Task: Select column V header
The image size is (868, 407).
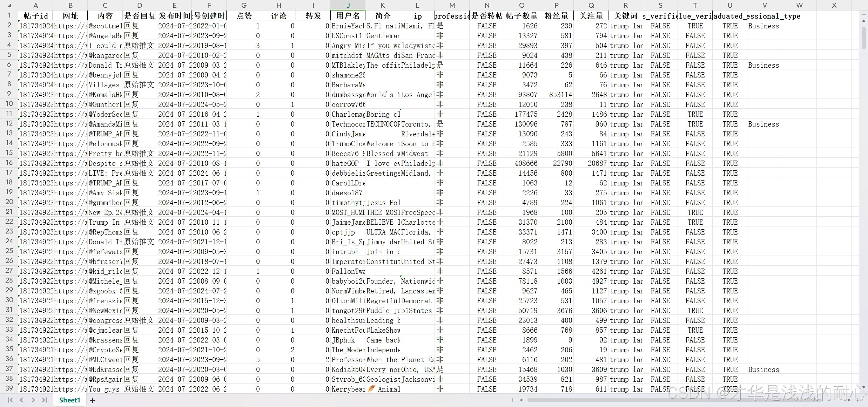Action: pos(765,5)
